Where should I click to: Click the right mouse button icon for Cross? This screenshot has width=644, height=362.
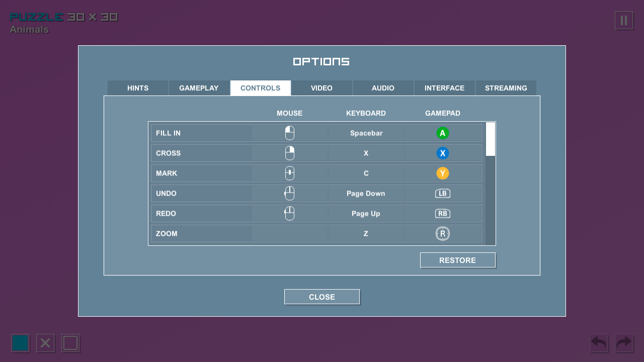pyautogui.click(x=289, y=153)
